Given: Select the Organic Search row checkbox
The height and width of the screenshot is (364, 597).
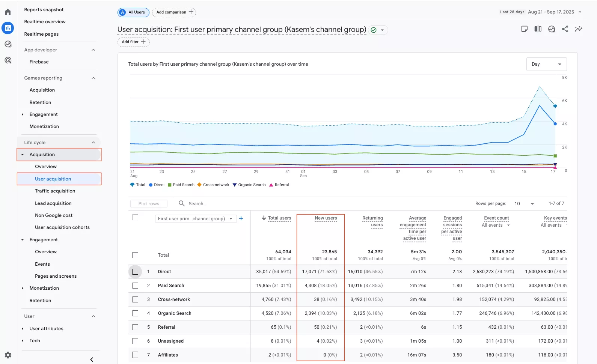Looking at the screenshot, I should pos(135,313).
